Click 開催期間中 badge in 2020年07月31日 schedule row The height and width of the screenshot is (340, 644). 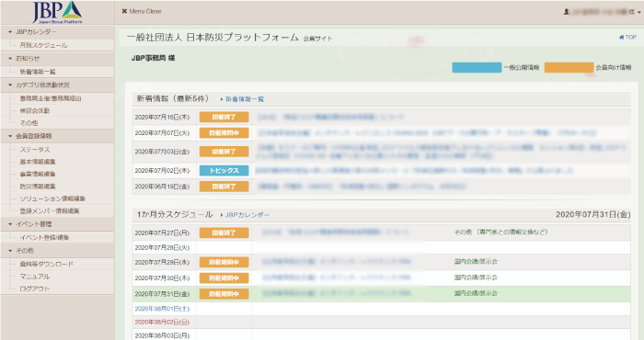(x=224, y=294)
